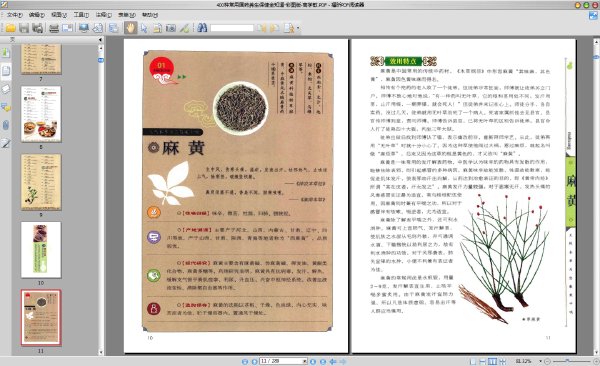
Task: Click the email document toolbar icon
Action: click(67, 28)
